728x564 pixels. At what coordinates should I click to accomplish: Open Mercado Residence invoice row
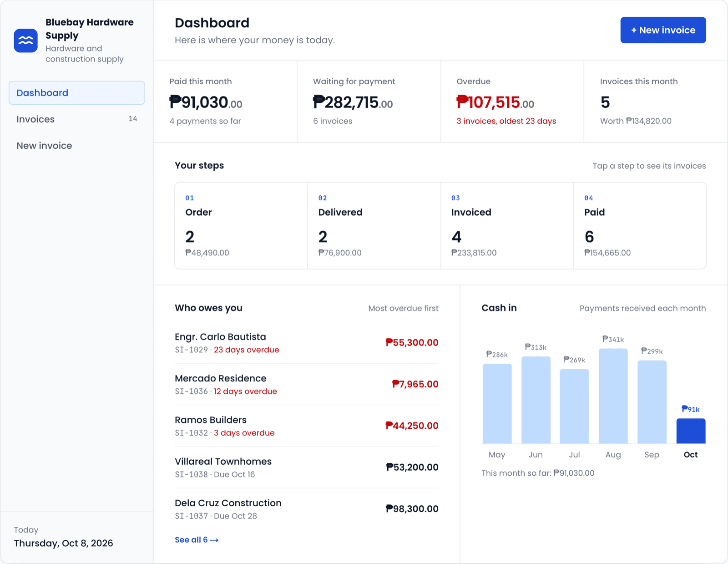click(307, 384)
